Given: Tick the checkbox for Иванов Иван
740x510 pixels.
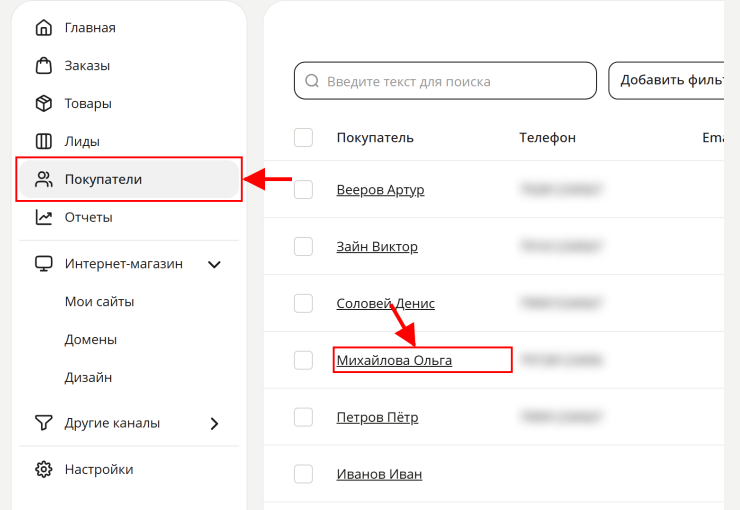Looking at the screenshot, I should click(303, 474).
